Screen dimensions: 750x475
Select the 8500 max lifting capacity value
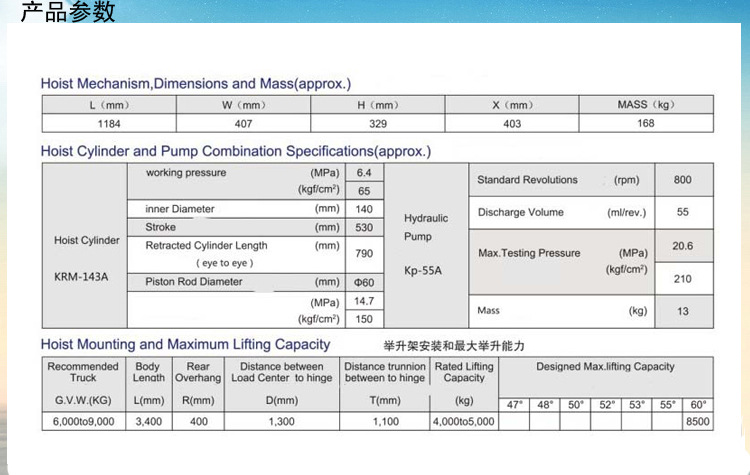click(698, 422)
